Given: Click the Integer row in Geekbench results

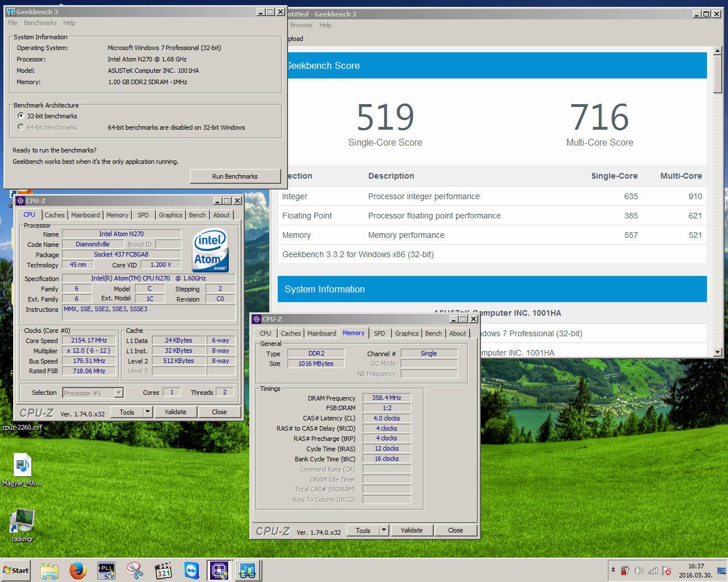Looking at the screenshot, I should pyautogui.click(x=492, y=196).
